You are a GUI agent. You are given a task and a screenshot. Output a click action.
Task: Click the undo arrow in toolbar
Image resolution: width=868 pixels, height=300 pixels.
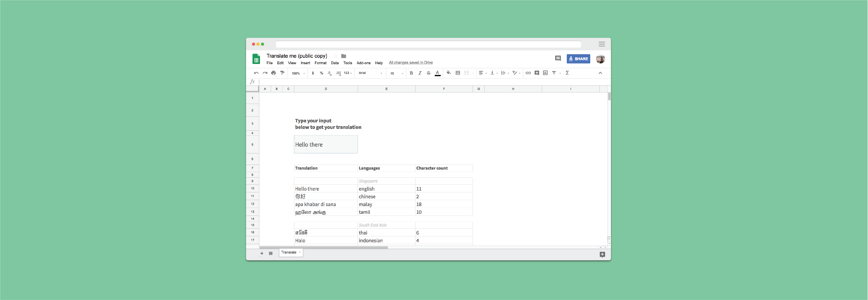(256, 73)
